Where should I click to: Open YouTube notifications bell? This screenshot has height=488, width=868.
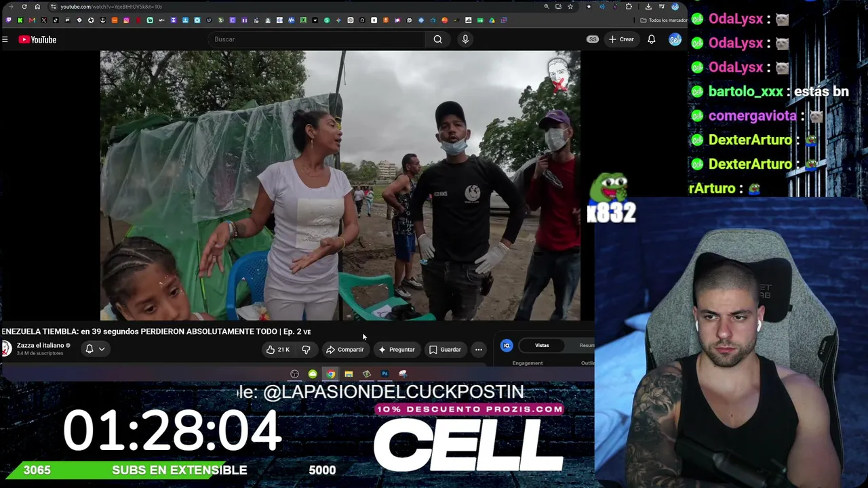point(651,39)
